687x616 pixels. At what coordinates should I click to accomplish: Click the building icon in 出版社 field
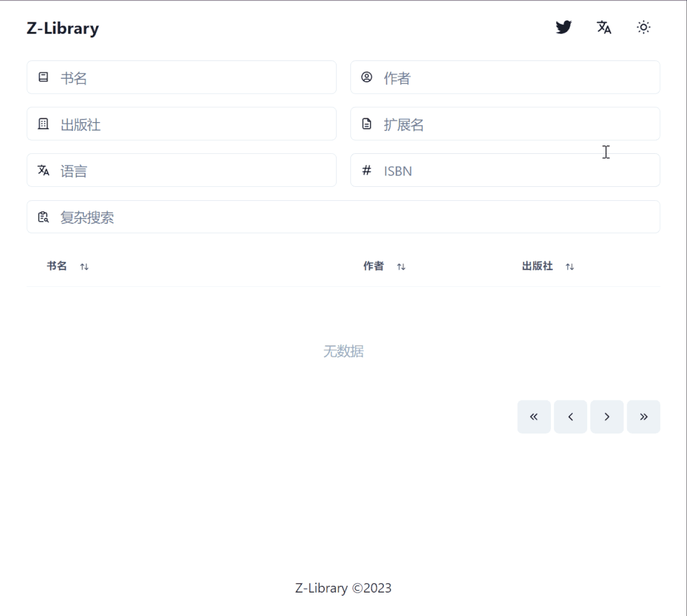[x=43, y=124]
